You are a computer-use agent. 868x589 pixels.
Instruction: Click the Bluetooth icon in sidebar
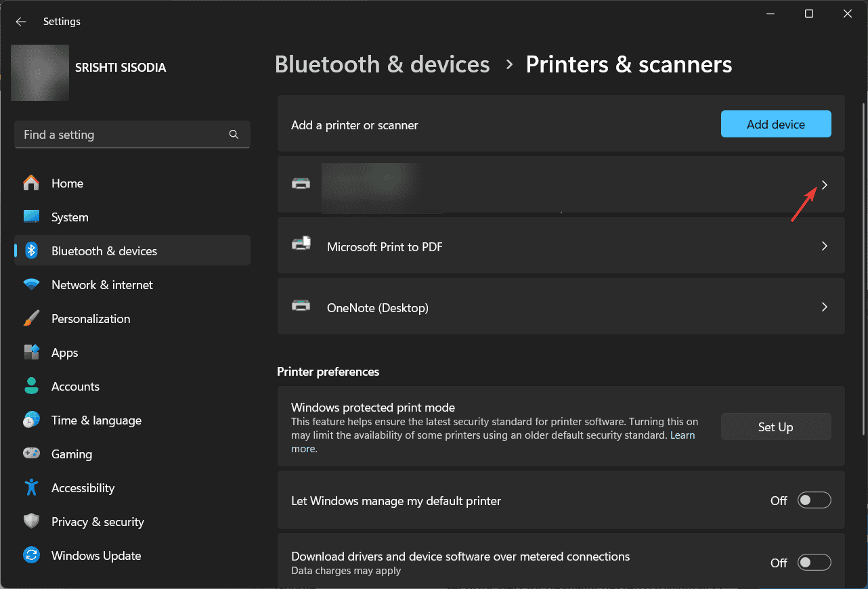tap(31, 250)
